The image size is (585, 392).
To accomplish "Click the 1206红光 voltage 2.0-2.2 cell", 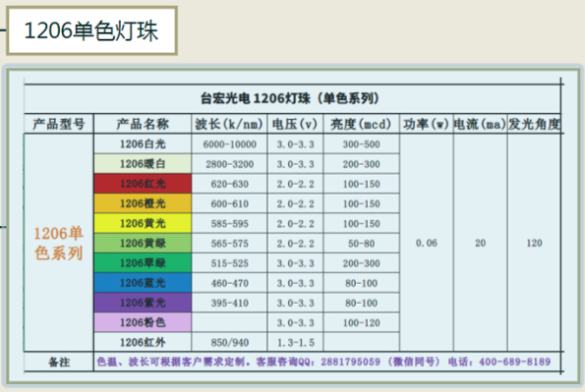I will (x=296, y=184).
